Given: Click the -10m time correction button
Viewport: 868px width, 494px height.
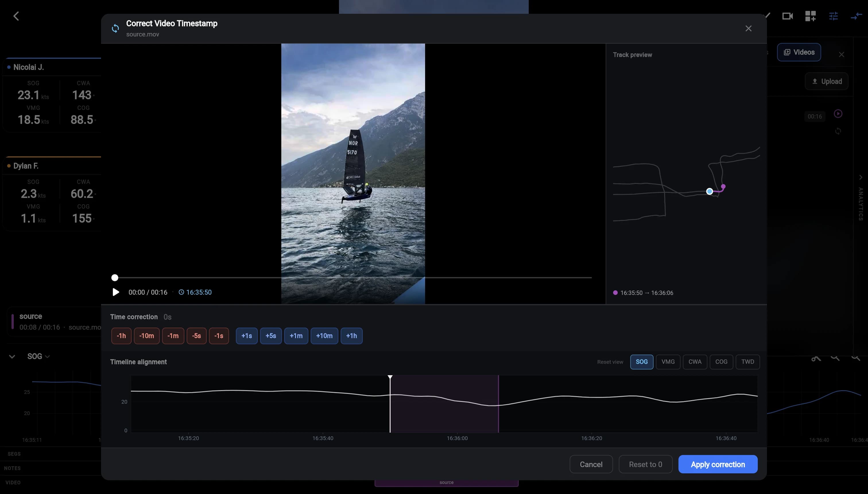Looking at the screenshot, I should (147, 336).
